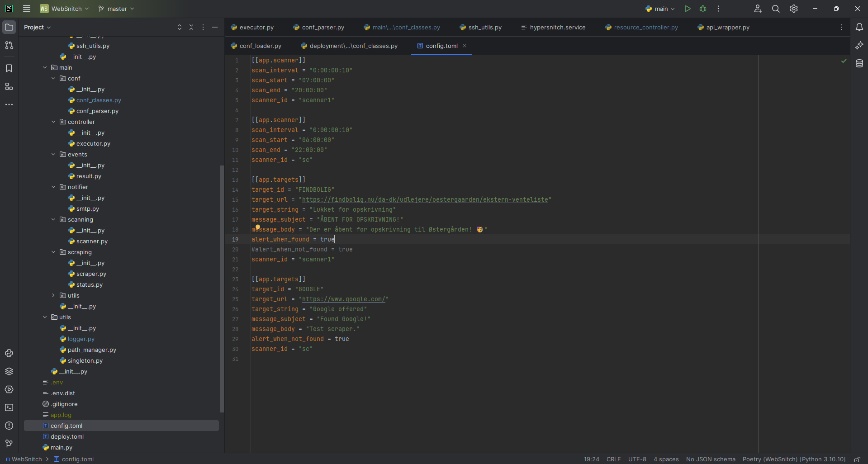Debug the main configuration
This screenshot has width=868, height=464.
pyautogui.click(x=703, y=9)
